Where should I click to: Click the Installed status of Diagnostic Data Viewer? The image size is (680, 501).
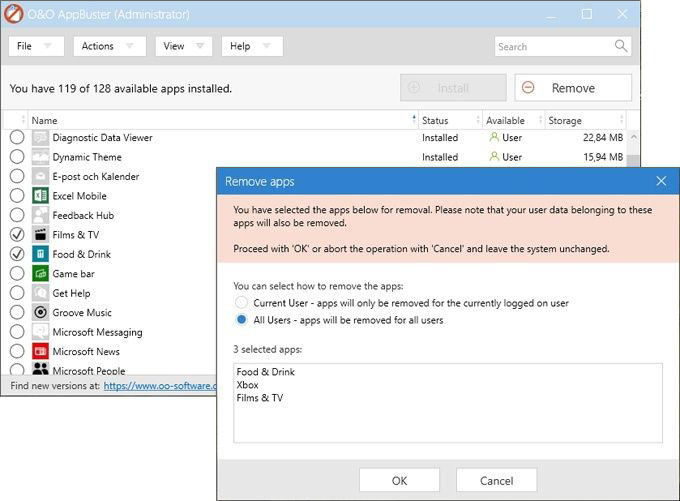[440, 138]
